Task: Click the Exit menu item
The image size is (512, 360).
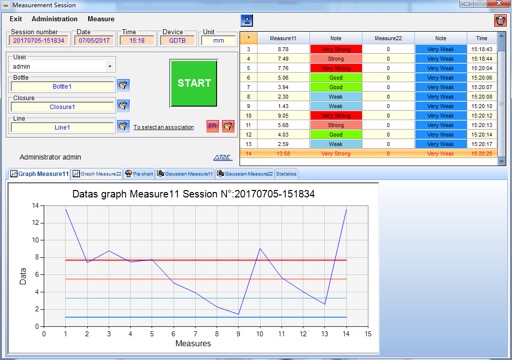Action: [x=16, y=19]
